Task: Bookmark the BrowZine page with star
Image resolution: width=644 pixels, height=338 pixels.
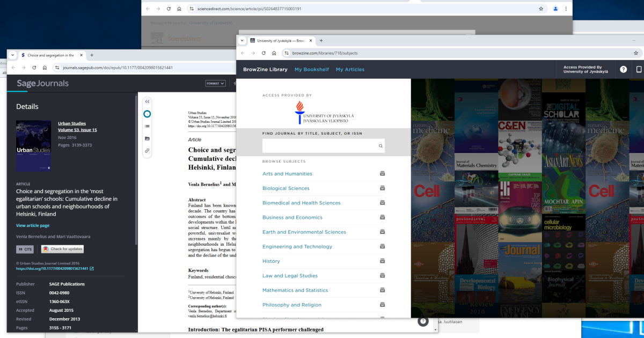Action: 636,53
